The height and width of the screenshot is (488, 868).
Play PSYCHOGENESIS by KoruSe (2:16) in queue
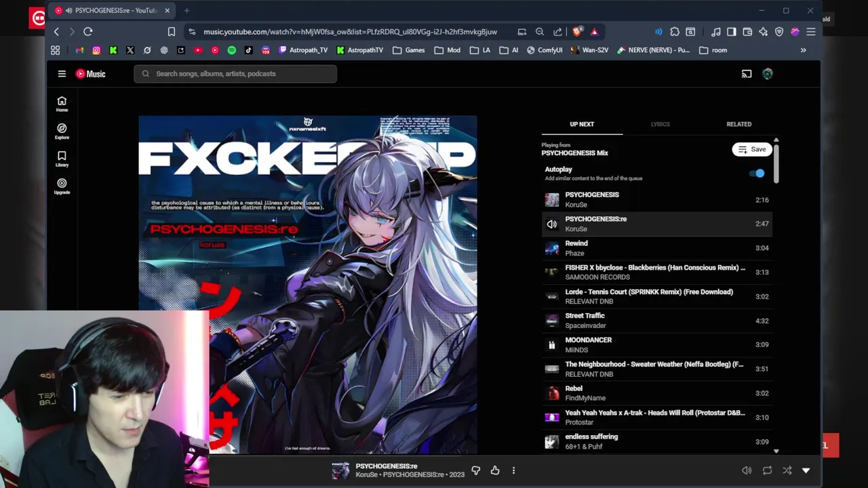point(656,200)
